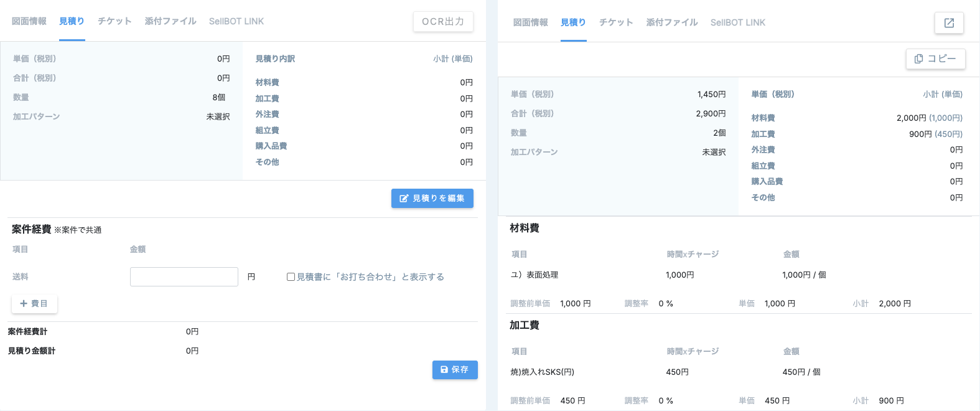Open 図面情報 tab in left panel
The height and width of the screenshot is (411, 980).
coord(29,21)
